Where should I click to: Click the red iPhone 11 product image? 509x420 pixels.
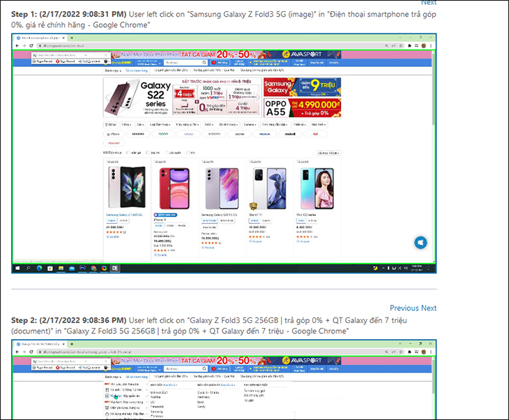click(x=174, y=188)
